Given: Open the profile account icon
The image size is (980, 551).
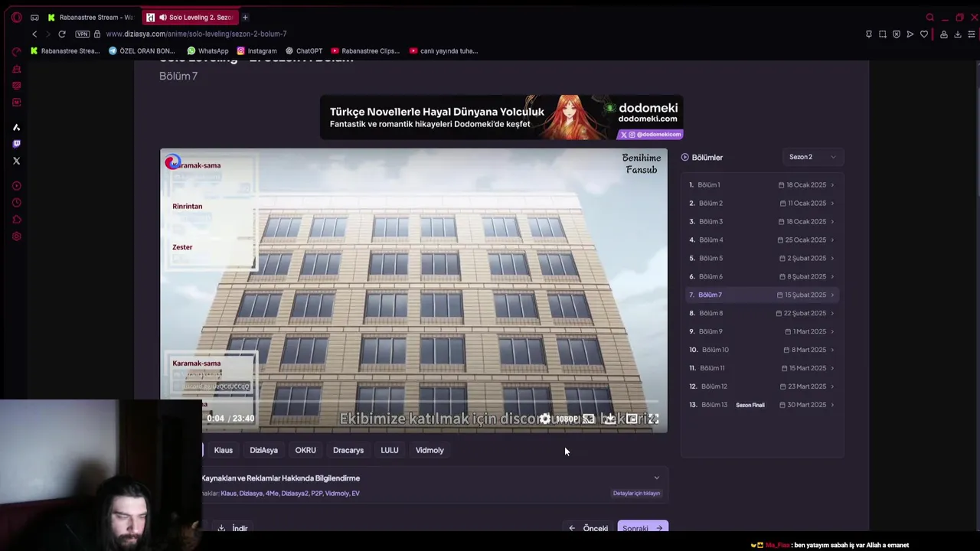Looking at the screenshot, I should click(x=943, y=34).
